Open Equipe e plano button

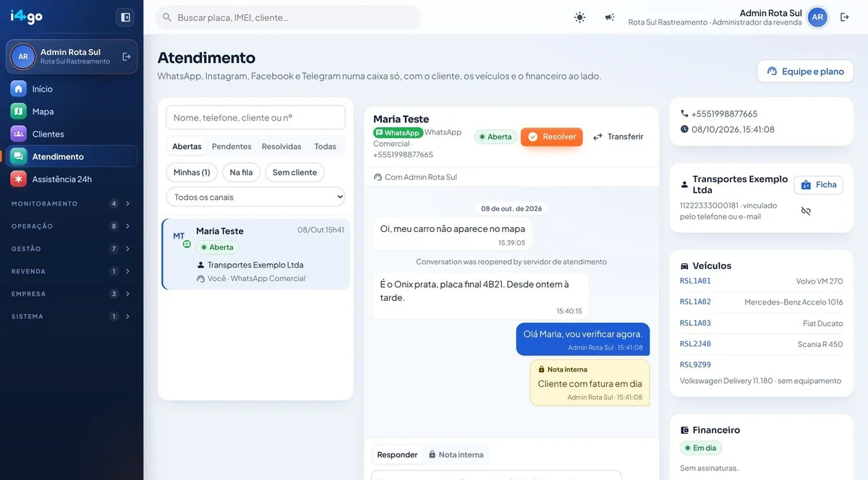(x=805, y=71)
